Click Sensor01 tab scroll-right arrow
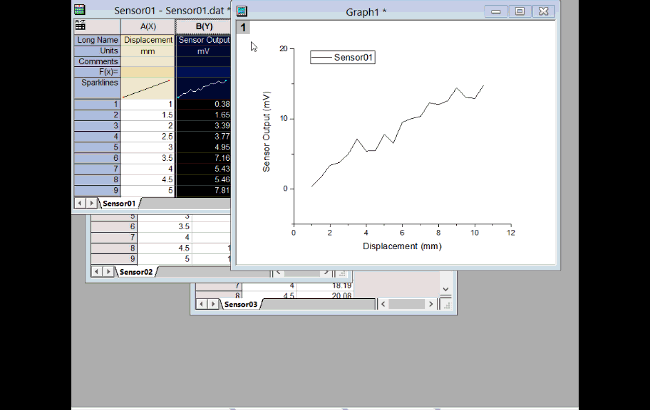The image size is (650, 410). pos(91,203)
